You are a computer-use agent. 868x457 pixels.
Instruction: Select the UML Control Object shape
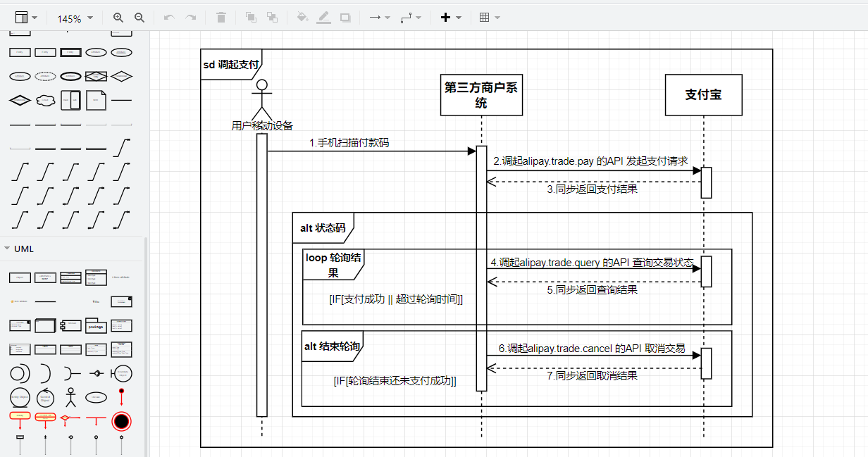(45, 397)
